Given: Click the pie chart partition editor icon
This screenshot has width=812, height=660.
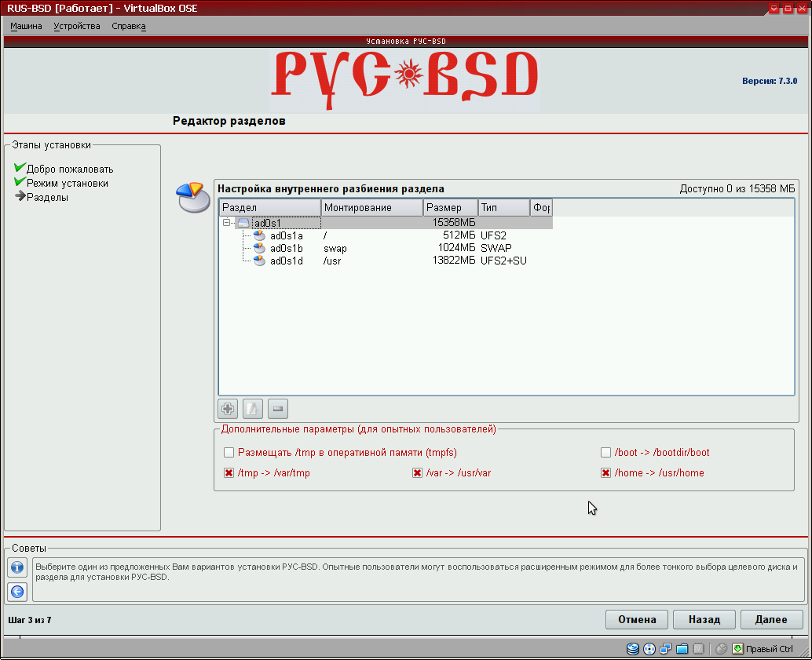Looking at the screenshot, I should pos(192,197).
